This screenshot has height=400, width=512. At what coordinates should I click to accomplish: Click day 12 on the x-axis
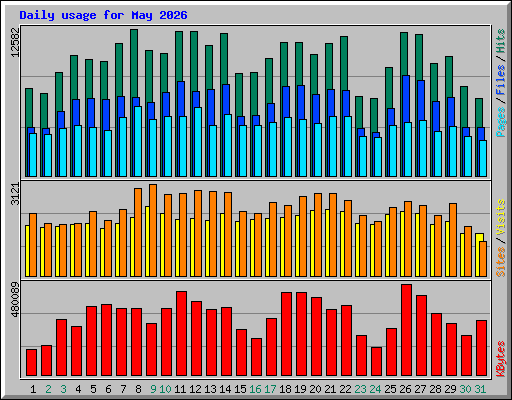(195, 389)
